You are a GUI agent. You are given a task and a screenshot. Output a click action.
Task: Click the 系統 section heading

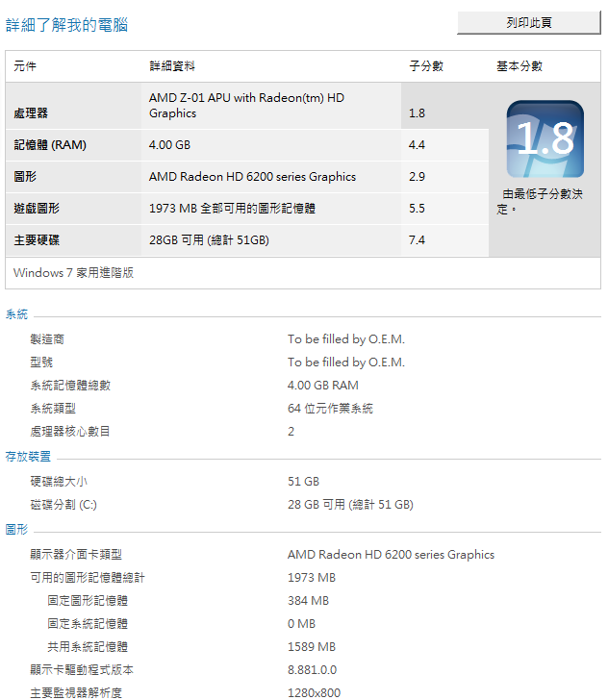[x=16, y=314]
